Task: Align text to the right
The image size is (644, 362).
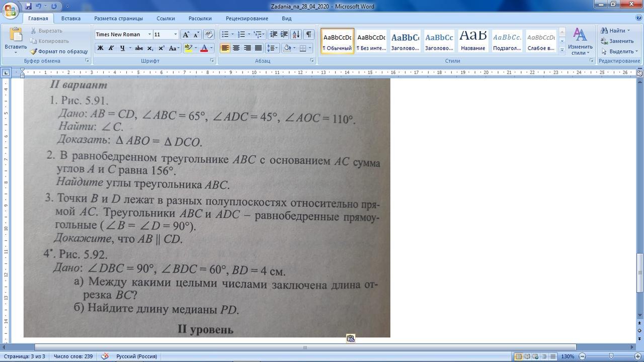Action: pos(247,48)
